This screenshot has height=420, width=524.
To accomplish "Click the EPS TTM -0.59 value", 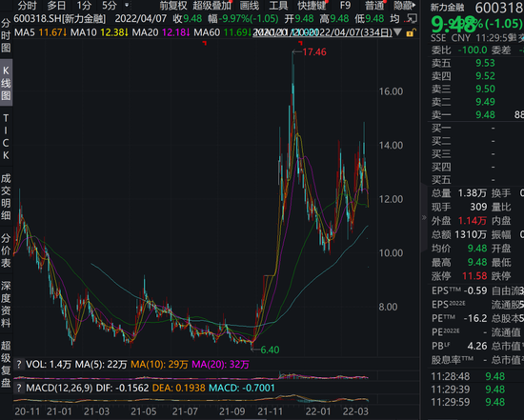I will click(x=475, y=290).
